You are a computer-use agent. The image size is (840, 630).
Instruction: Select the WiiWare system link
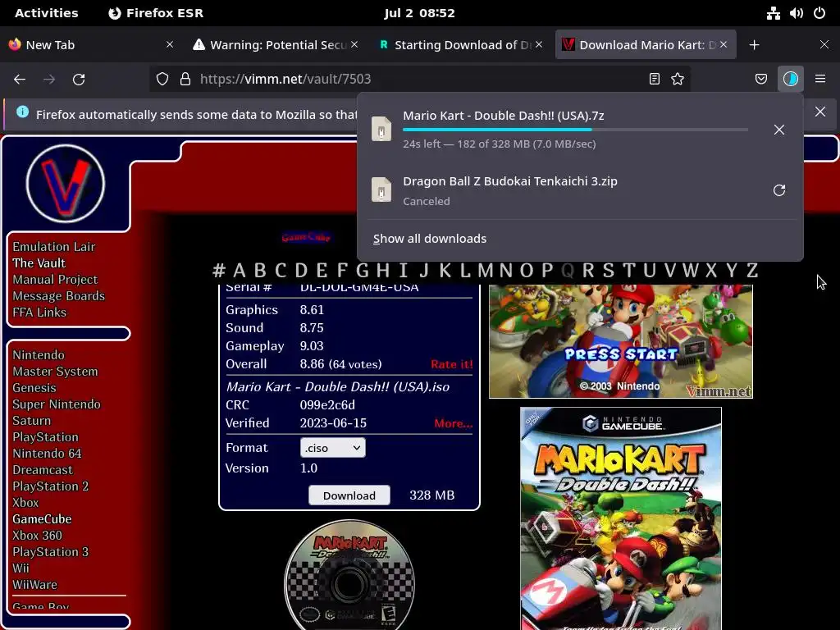click(34, 585)
